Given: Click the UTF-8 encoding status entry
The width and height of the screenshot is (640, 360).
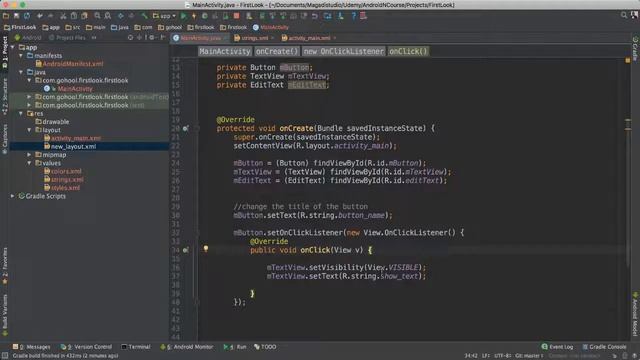Looking at the screenshot, I should click(x=502, y=356).
